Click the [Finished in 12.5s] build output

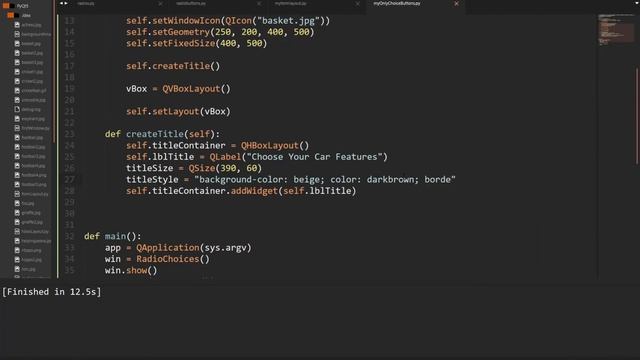tap(52, 292)
